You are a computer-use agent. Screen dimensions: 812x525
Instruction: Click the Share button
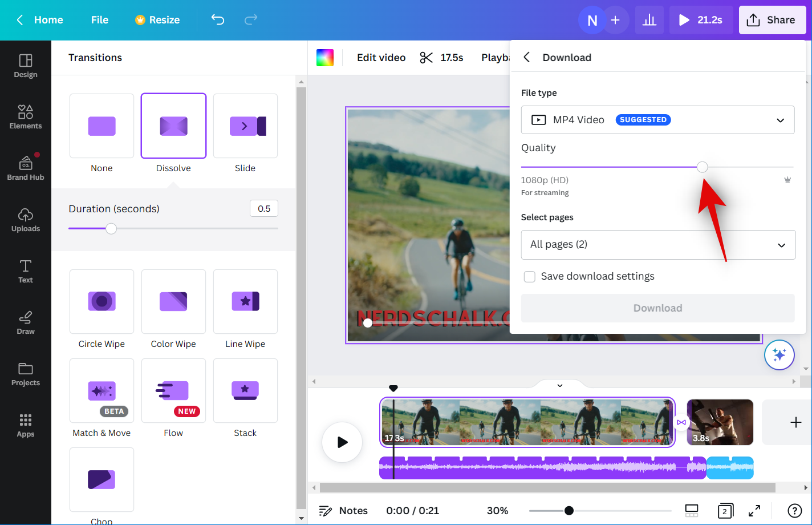772,20
